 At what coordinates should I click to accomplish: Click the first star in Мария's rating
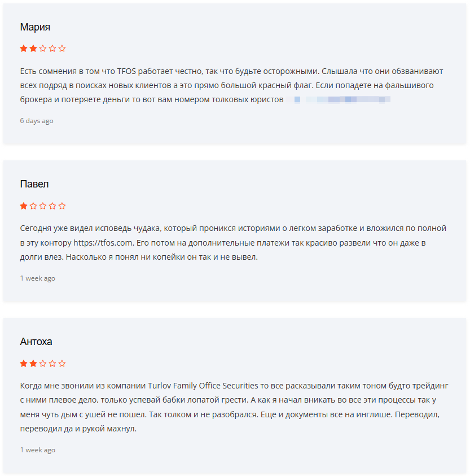coord(24,49)
